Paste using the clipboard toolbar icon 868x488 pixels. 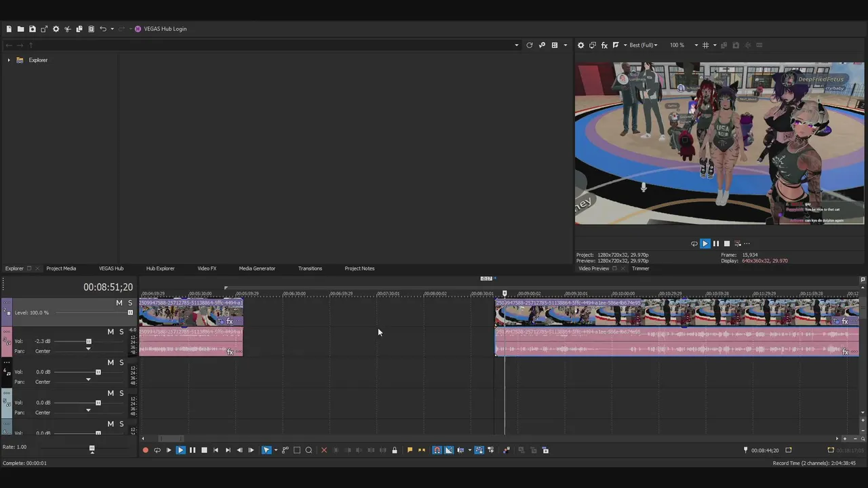coord(91,29)
